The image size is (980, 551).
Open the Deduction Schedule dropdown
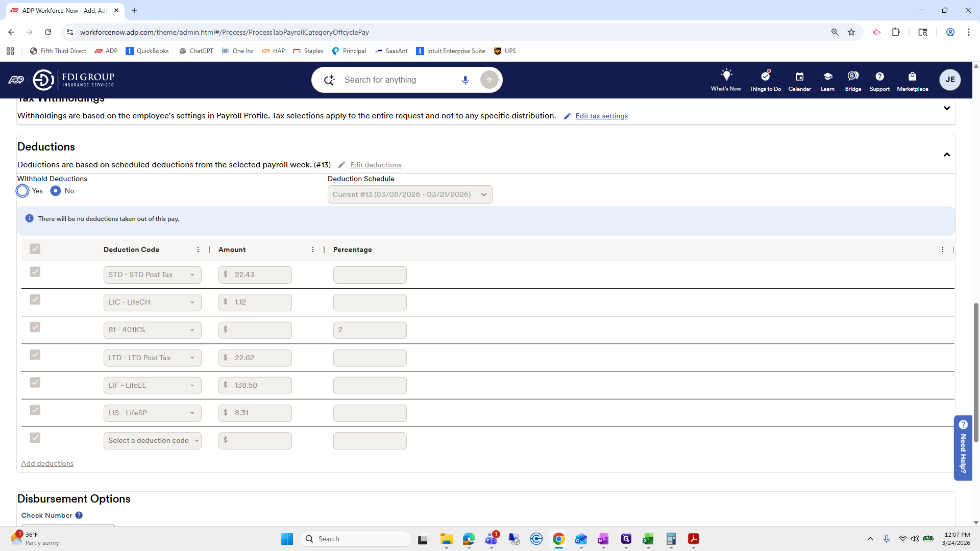point(410,194)
